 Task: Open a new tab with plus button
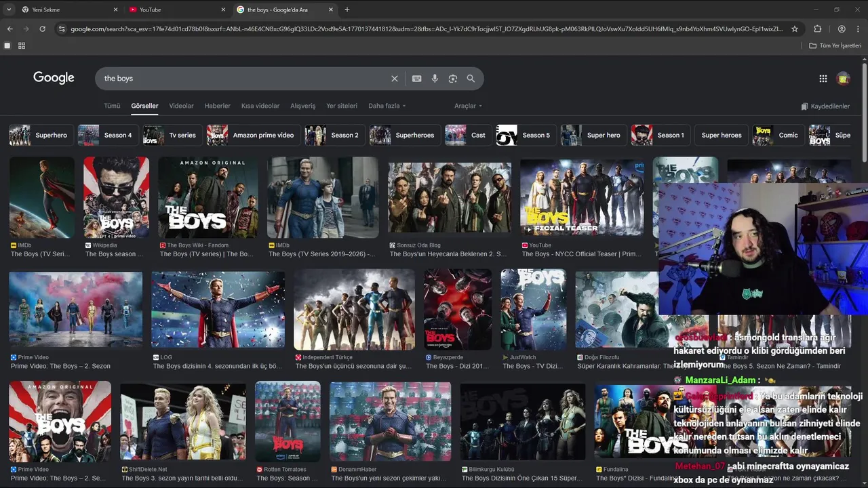tap(347, 9)
